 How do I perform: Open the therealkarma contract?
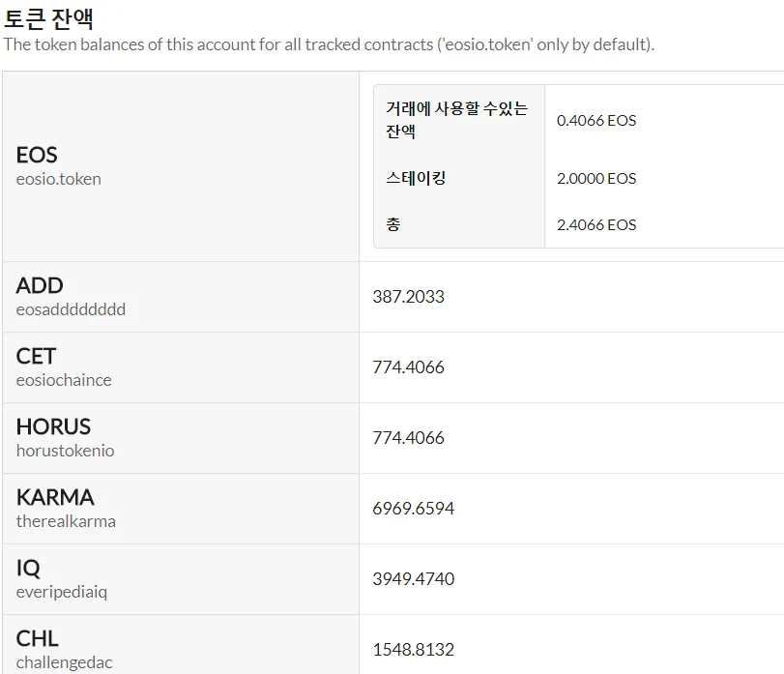[x=66, y=521]
